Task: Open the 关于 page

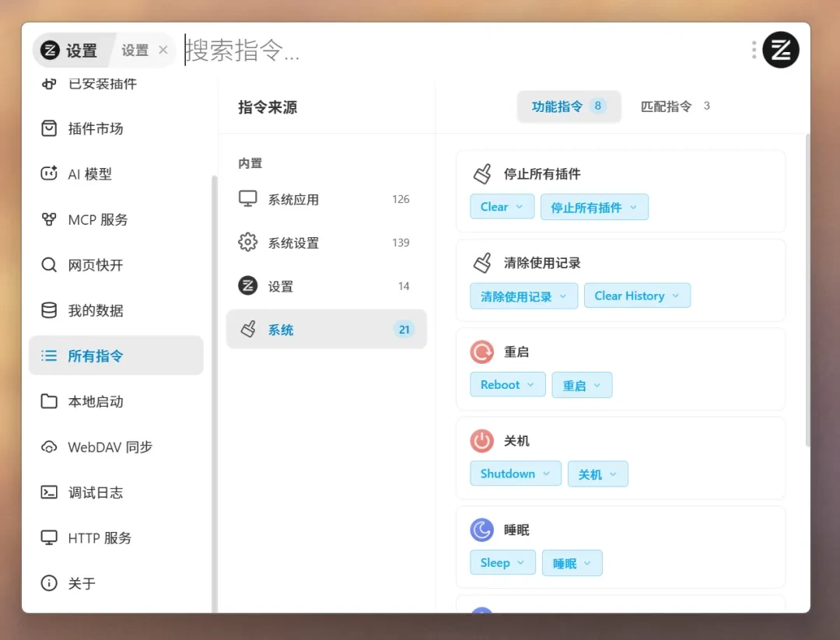Action: tap(116, 582)
